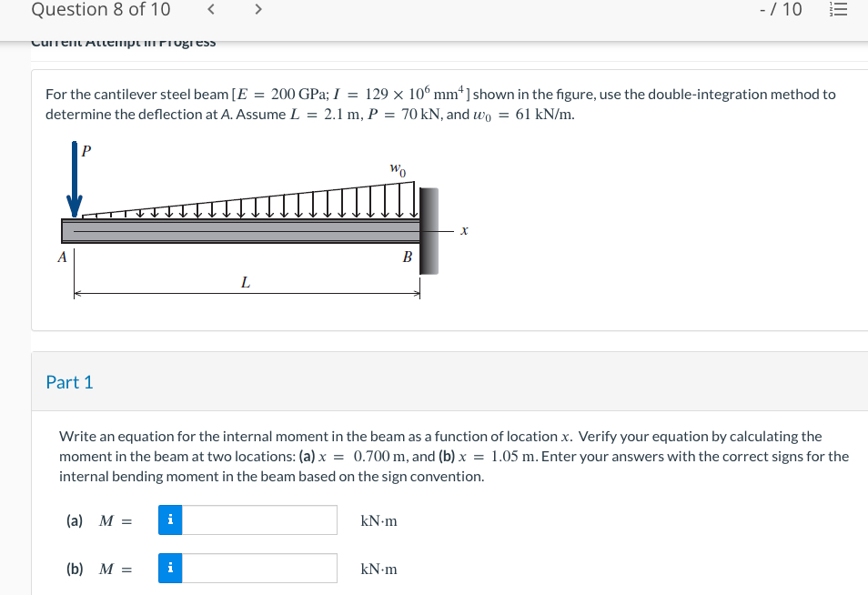Image resolution: width=868 pixels, height=595 pixels.
Task: Click the numbered list icon near the score
Action: (x=840, y=11)
